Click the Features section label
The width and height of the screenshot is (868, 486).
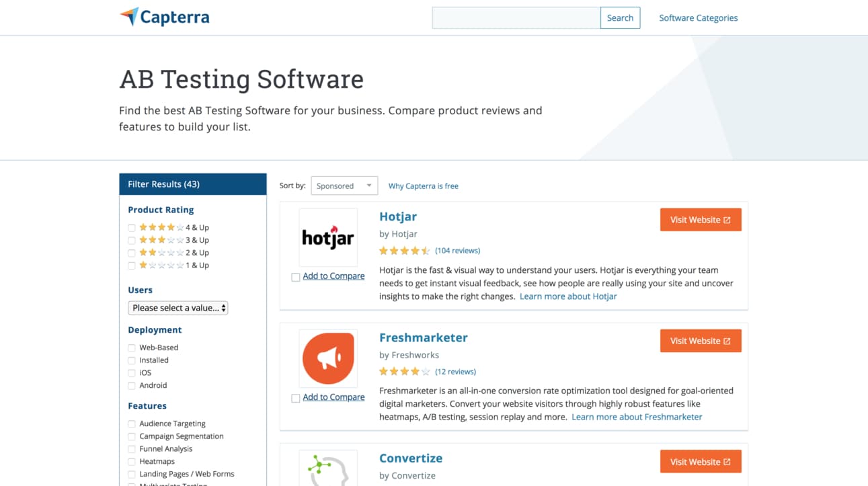point(147,406)
